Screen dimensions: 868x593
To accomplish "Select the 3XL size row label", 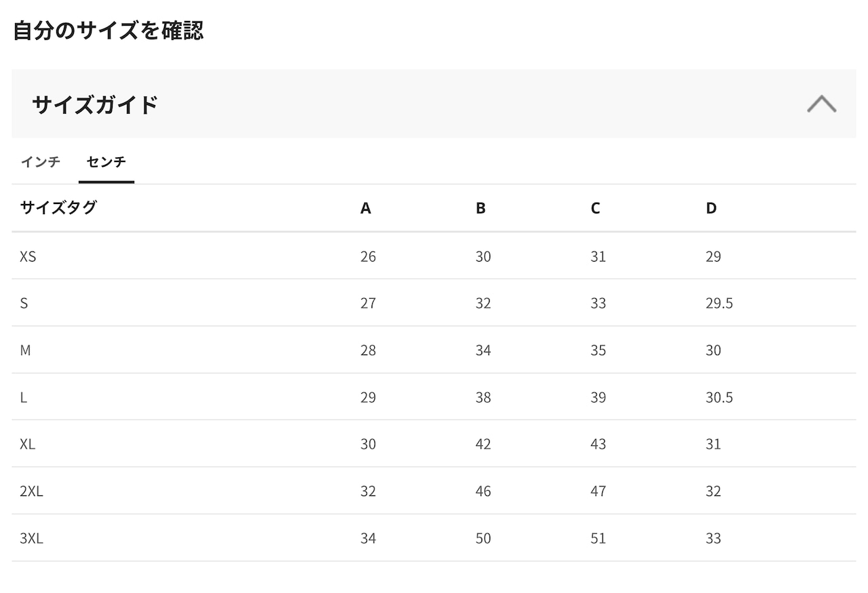I will click(31, 539).
